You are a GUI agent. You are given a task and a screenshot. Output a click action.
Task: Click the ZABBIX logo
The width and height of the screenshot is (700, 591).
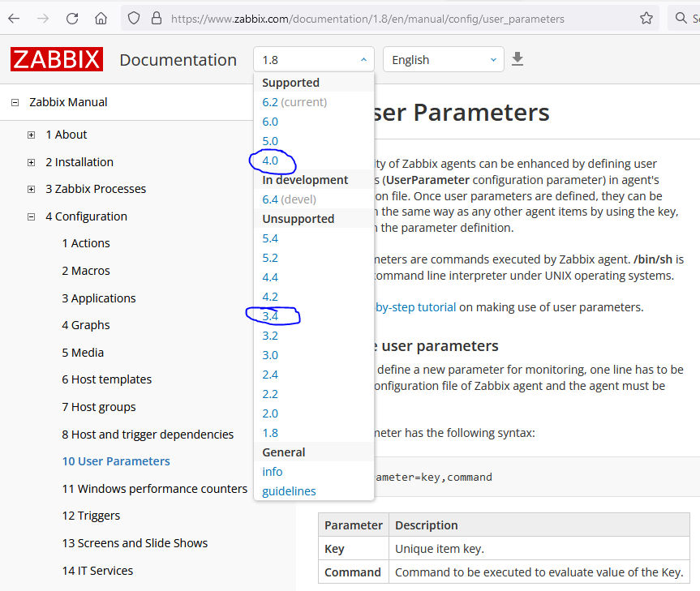tap(56, 59)
